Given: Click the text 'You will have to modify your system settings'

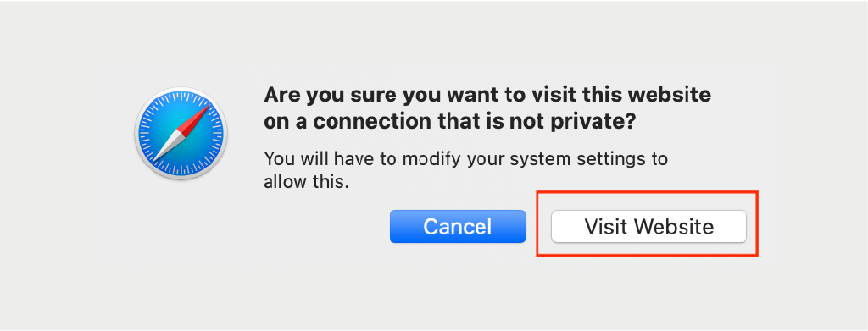Looking at the screenshot, I should (x=459, y=160).
